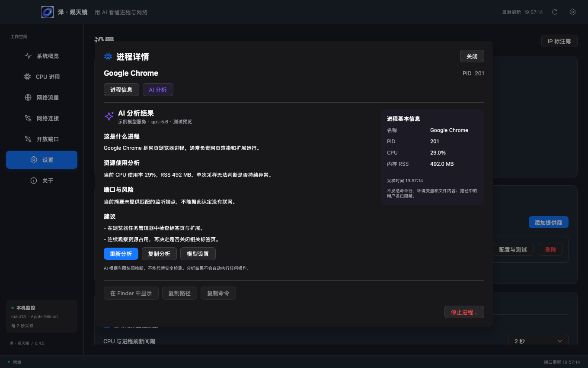
Task: Click the 复制命令 button
Action: point(218,293)
